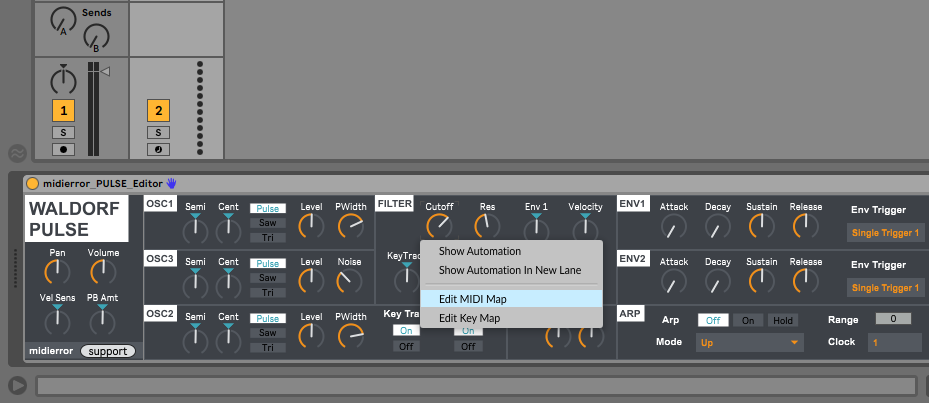Select Pulse waveform for OSC1
Image resolution: width=929 pixels, height=403 pixels.
(x=268, y=209)
